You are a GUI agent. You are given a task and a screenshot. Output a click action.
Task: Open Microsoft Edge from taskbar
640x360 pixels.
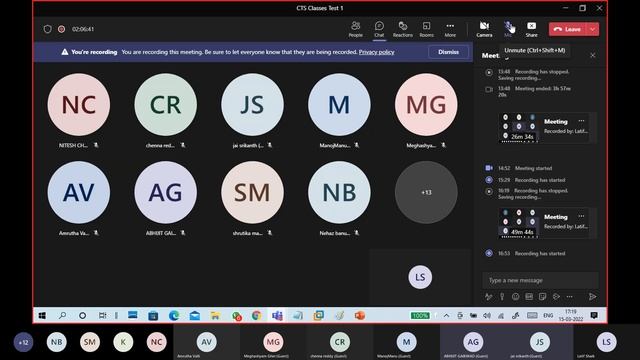(174, 316)
